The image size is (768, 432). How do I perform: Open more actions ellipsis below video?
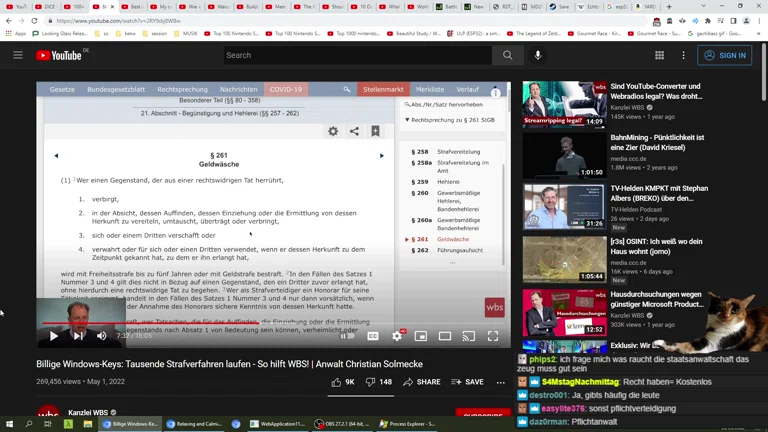click(500, 382)
